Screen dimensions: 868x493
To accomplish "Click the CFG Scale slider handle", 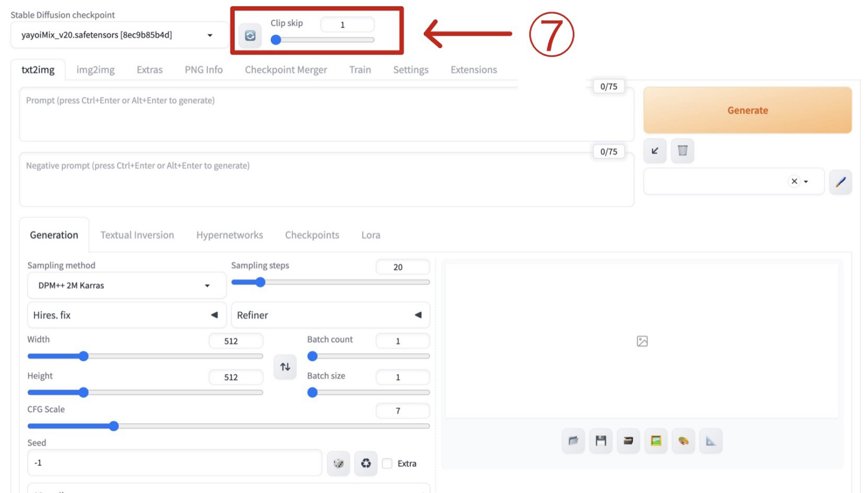I will point(114,426).
